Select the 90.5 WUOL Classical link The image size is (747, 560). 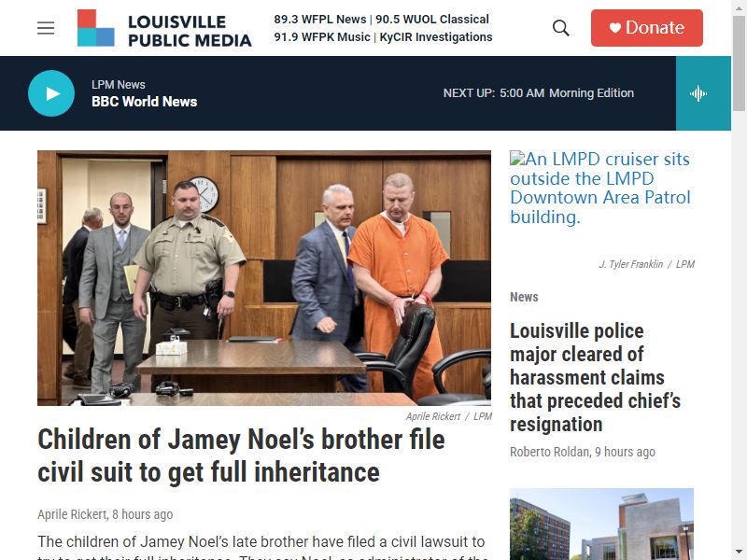432,20
